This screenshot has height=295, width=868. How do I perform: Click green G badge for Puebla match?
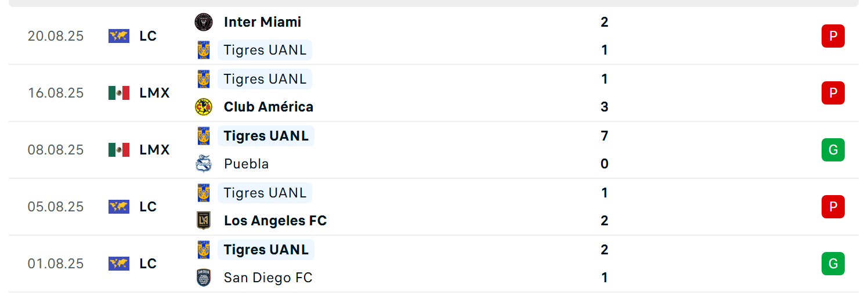[x=833, y=150]
